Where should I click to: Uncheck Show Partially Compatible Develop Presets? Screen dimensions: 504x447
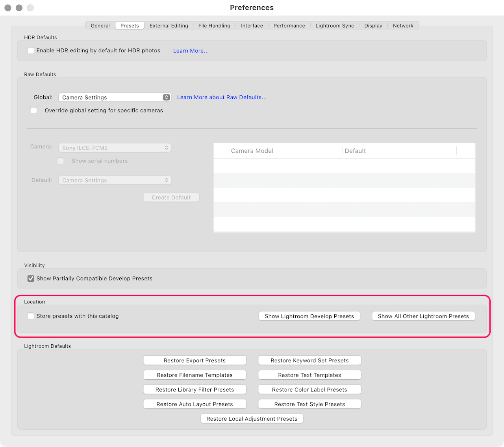point(31,279)
